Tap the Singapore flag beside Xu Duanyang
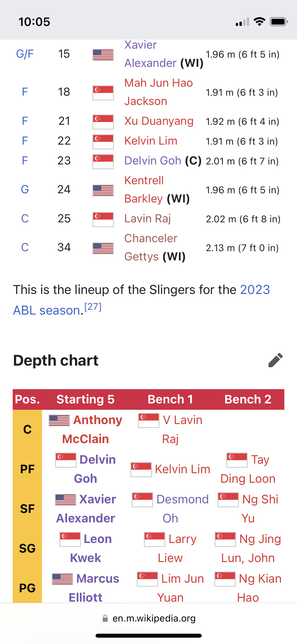Screen dimensions: 297x644 (x=103, y=122)
